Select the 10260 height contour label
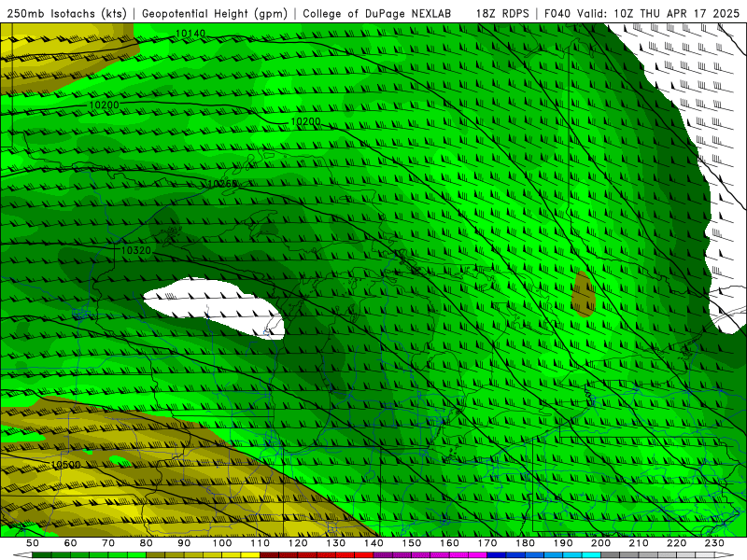747x560 pixels. point(222,184)
